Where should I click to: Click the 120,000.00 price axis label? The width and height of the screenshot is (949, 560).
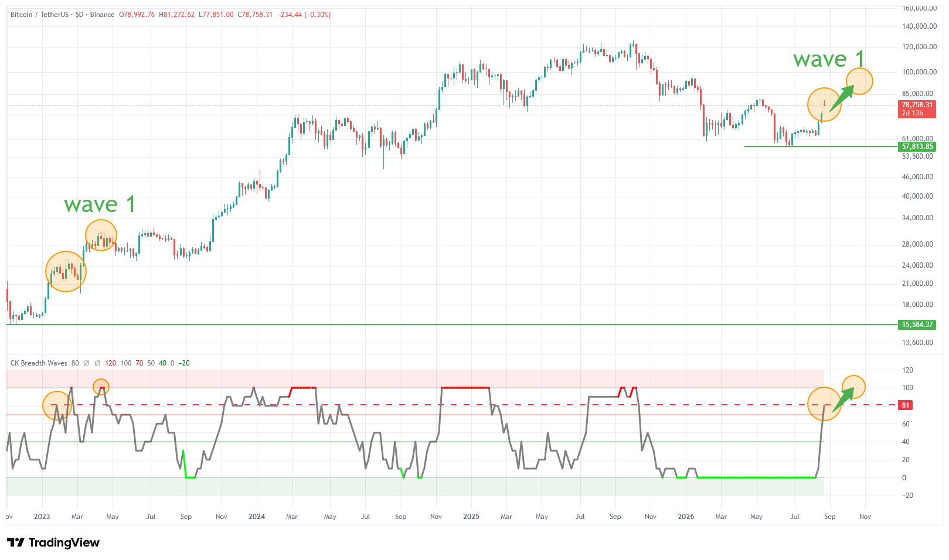coord(919,47)
